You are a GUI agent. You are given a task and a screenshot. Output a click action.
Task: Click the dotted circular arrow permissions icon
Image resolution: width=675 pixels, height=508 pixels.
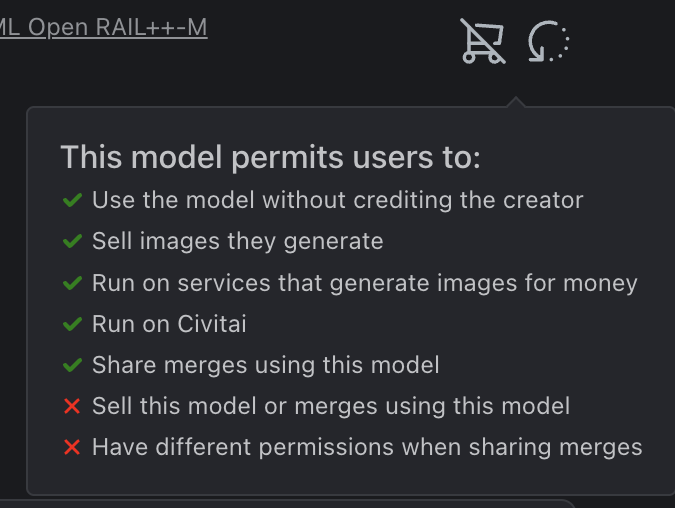(548, 42)
